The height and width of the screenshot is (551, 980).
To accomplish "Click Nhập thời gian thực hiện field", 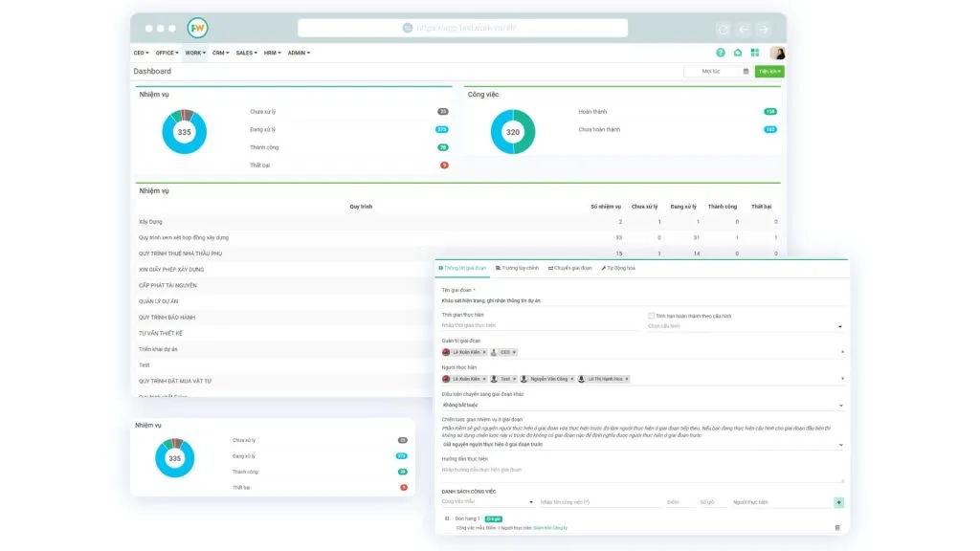I will (x=539, y=325).
